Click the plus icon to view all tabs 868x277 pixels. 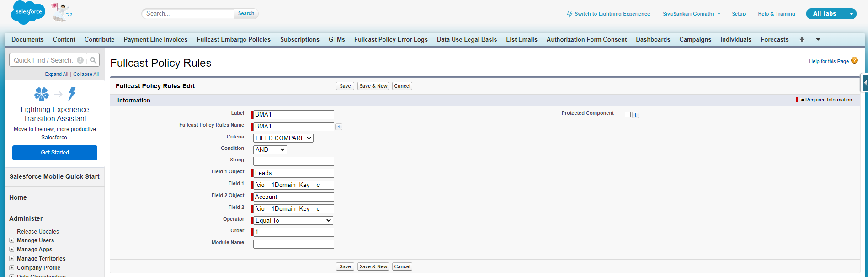[802, 40]
